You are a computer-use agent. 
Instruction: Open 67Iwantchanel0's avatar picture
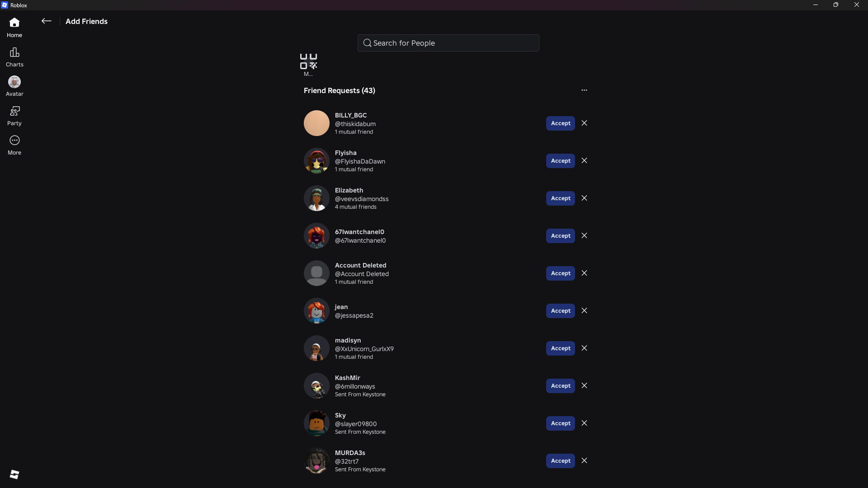[x=316, y=235]
